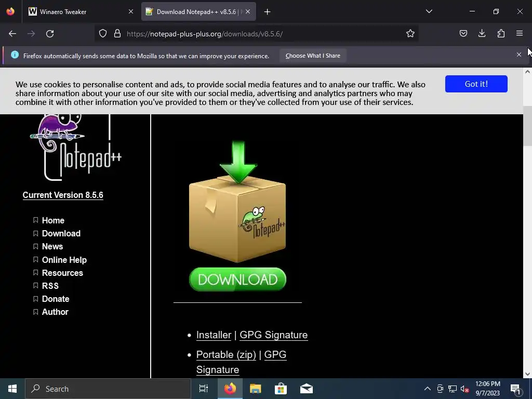Accept cookies with the Got it! button
This screenshot has width=532, height=399.
point(476,84)
